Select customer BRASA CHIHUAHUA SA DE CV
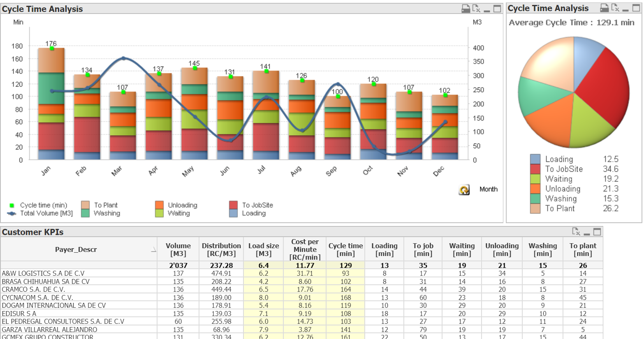 coord(79,281)
